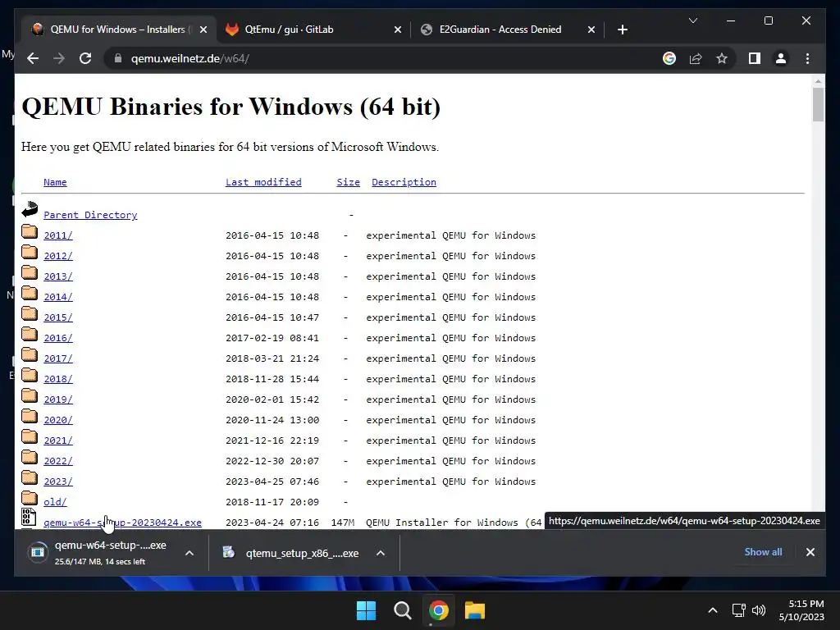Click the folder icon beside 2023/
Screen dimensions: 840x630
click(x=30, y=478)
